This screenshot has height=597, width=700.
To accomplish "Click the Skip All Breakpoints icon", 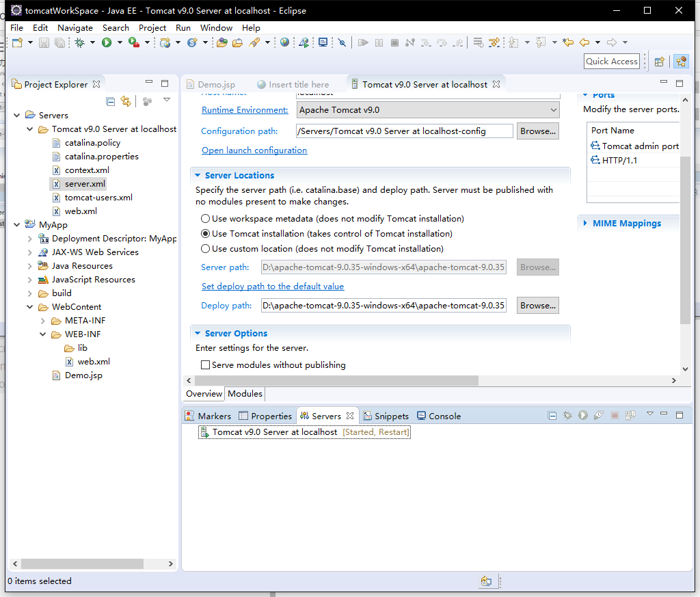I will click(342, 42).
